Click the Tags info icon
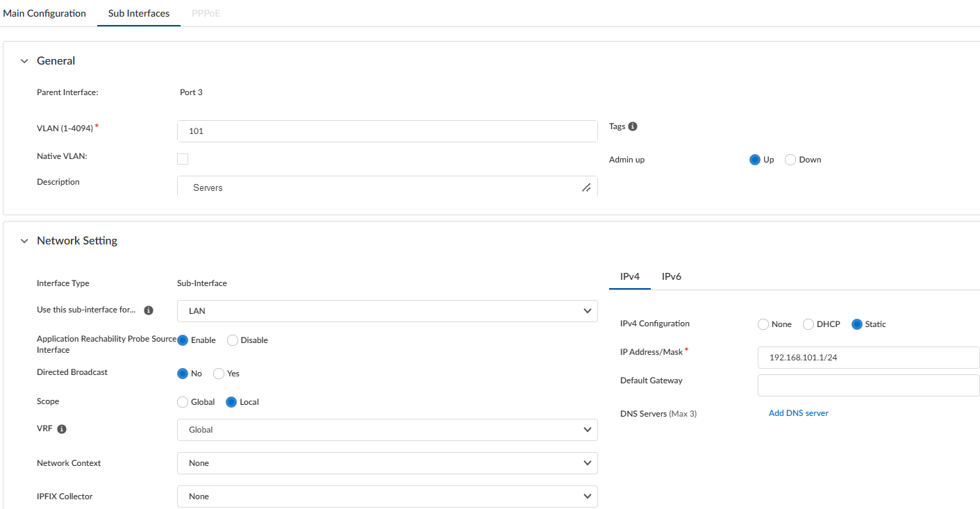The height and width of the screenshot is (509, 980). [x=633, y=126]
